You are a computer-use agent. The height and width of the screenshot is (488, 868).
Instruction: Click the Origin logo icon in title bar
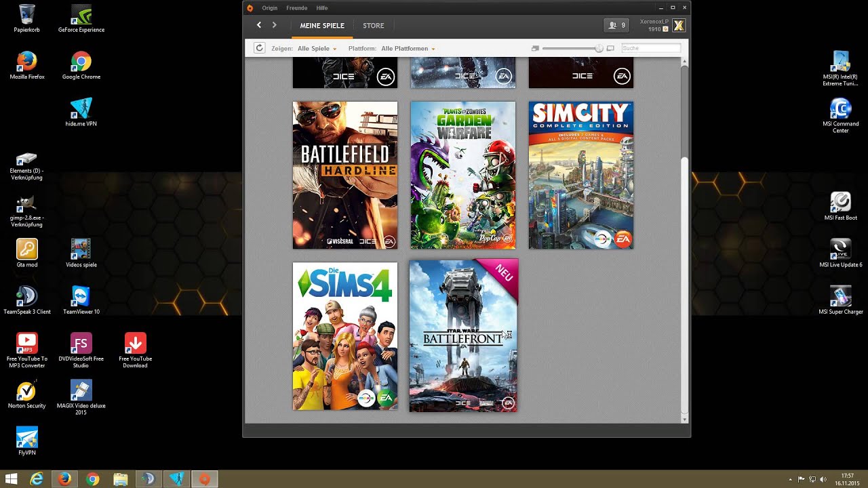(250, 8)
